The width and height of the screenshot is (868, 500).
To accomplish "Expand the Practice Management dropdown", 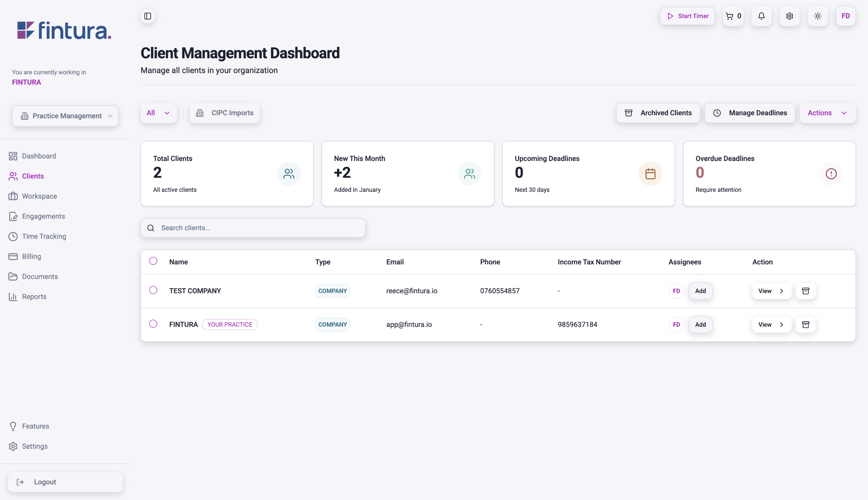I will (x=65, y=116).
